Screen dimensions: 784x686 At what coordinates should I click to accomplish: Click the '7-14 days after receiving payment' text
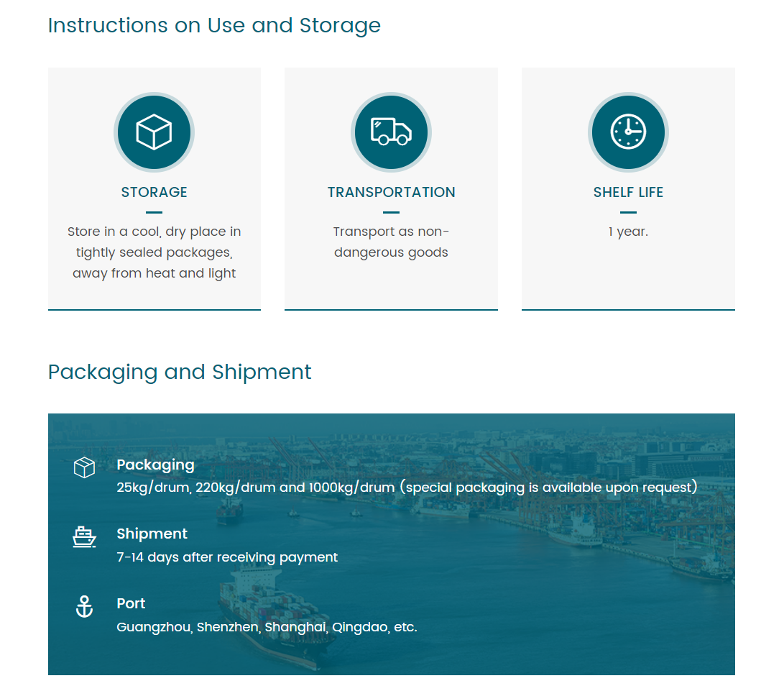(x=227, y=557)
